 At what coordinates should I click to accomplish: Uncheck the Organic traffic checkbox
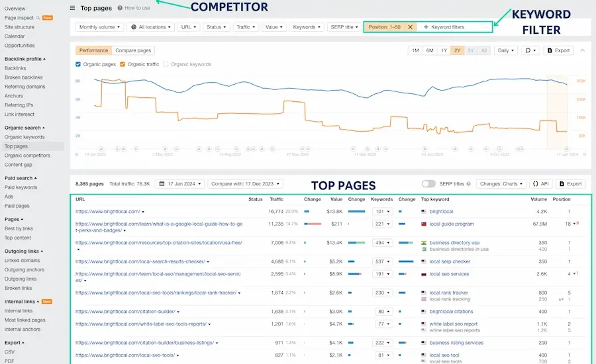(x=123, y=64)
